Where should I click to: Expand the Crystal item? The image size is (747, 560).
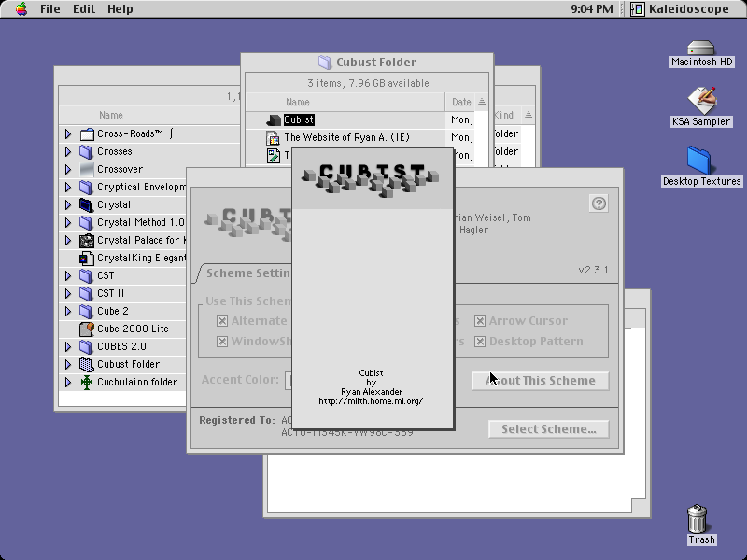coord(68,204)
